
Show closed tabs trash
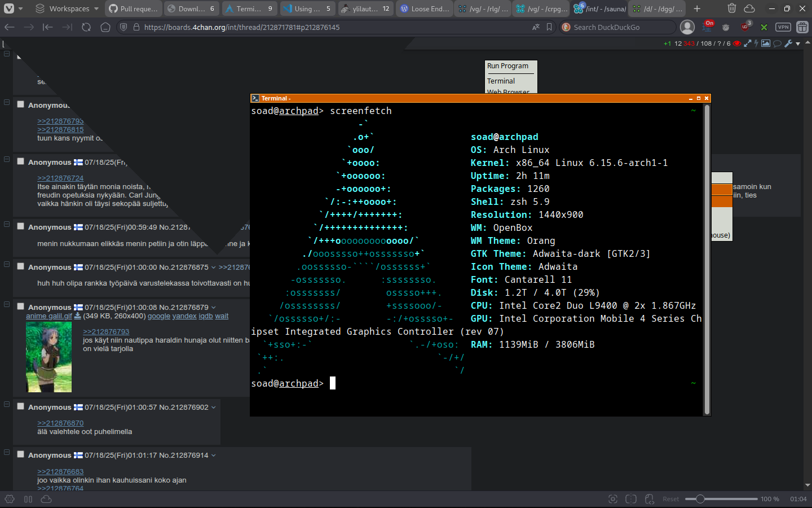[x=731, y=8]
